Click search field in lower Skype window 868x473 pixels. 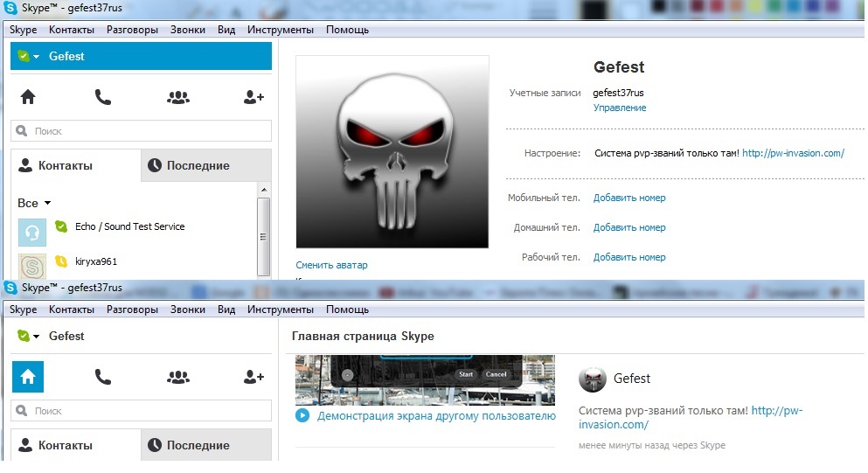point(141,410)
